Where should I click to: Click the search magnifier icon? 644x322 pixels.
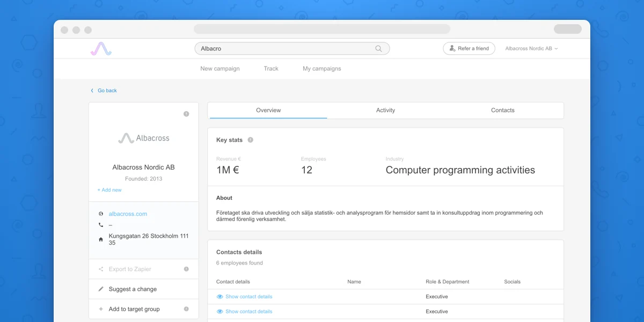[x=378, y=49]
